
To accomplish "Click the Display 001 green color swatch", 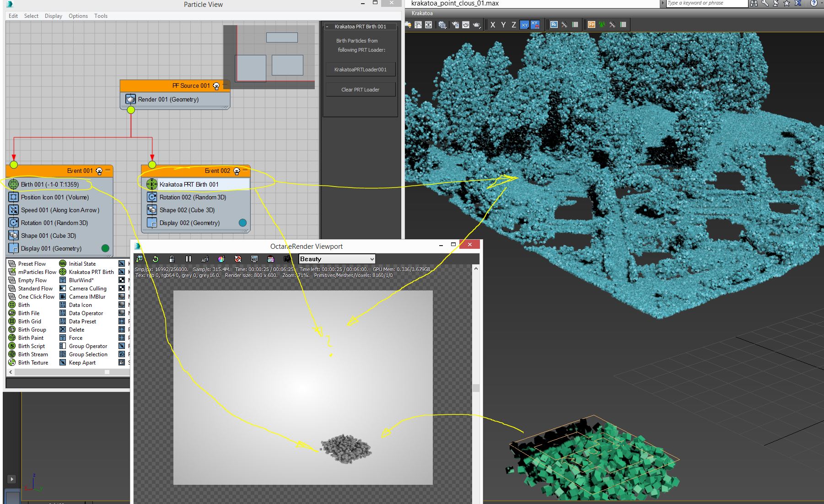I will point(105,248).
